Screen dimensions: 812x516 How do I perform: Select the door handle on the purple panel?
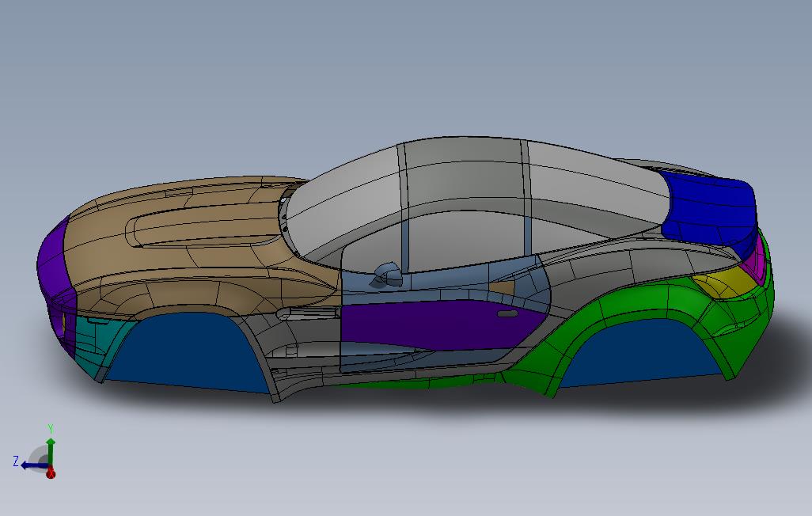[x=507, y=314]
